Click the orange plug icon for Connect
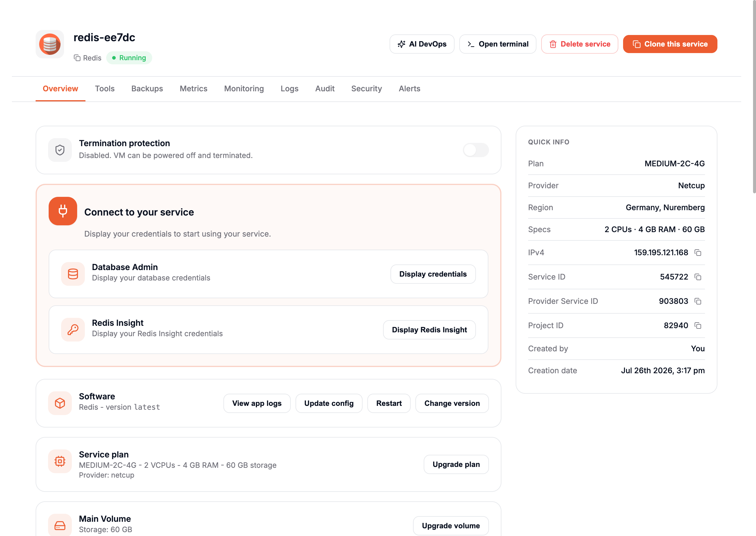The image size is (756, 536). click(63, 211)
